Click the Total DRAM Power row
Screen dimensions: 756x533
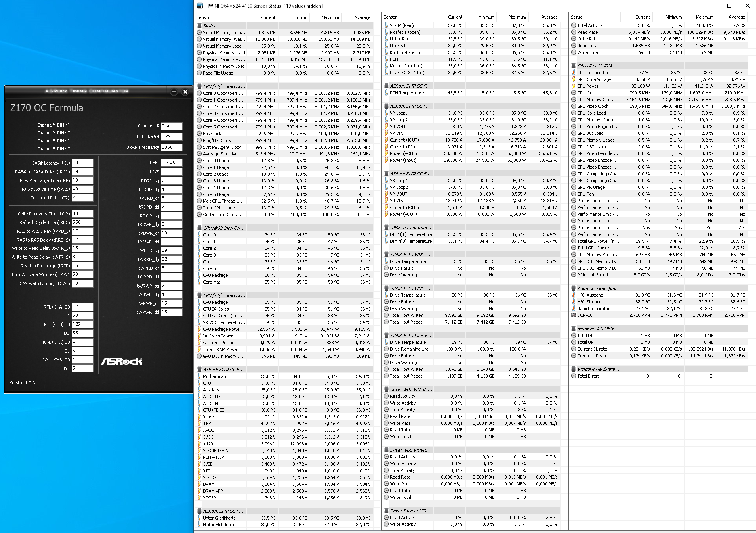coord(284,349)
